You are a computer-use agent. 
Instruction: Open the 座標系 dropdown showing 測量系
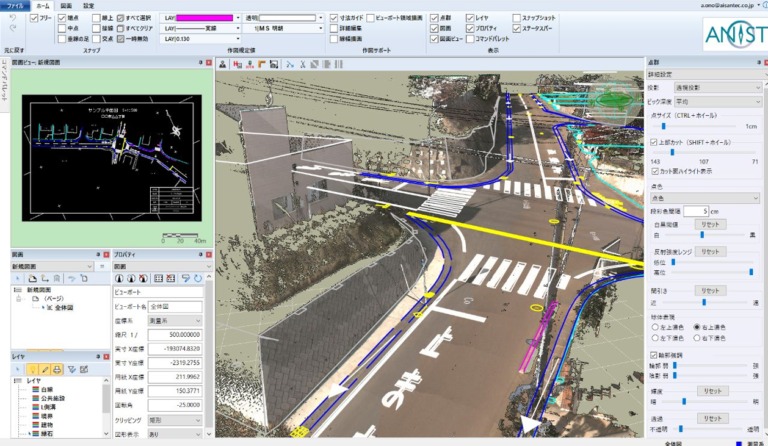(x=176, y=321)
